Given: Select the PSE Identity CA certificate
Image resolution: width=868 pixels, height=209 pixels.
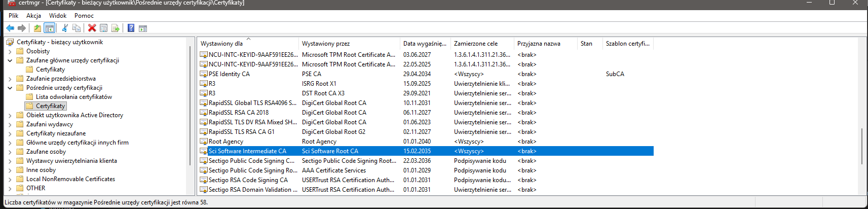Looking at the screenshot, I should pos(229,74).
